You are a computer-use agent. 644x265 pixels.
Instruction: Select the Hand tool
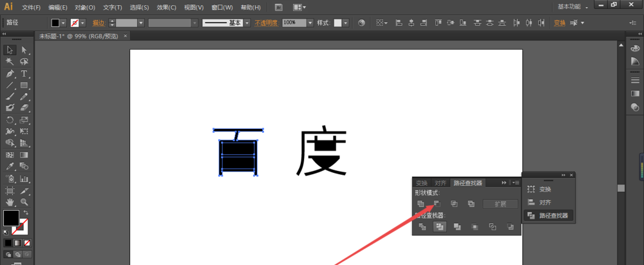pos(10,202)
